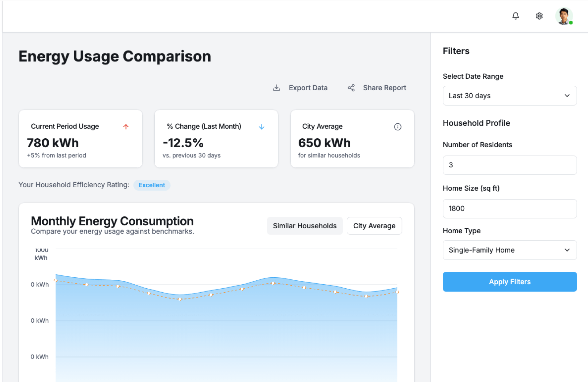This screenshot has width=588, height=382.
Task: Click the Share Report share icon
Action: point(351,88)
